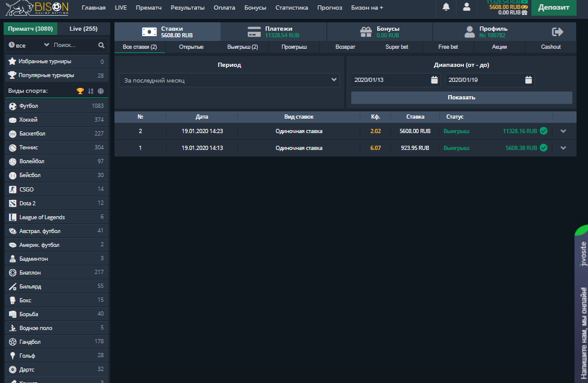Click the alphabetical sort icon for sports

point(90,91)
